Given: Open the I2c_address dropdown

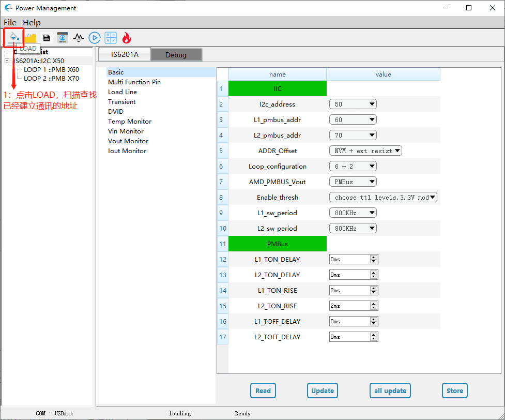Looking at the screenshot, I should pos(353,104).
